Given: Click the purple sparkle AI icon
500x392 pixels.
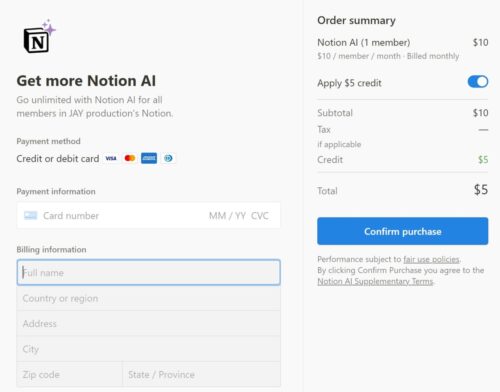Looking at the screenshot, I should [x=49, y=28].
